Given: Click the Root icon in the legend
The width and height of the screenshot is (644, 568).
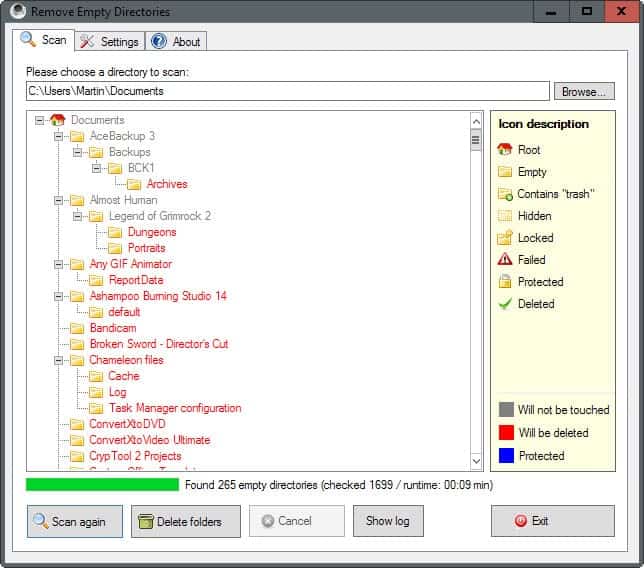Looking at the screenshot, I should click(505, 149).
